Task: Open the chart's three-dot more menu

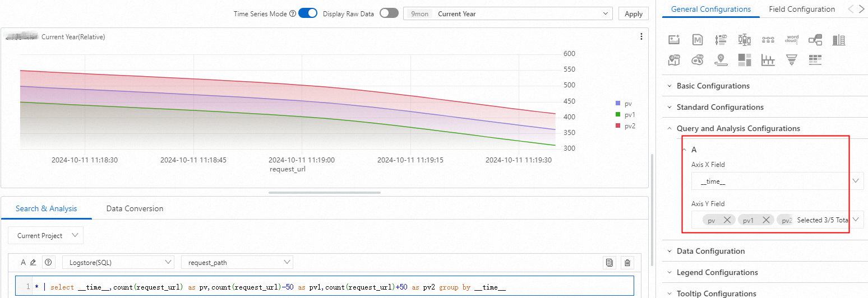Action: [641, 37]
